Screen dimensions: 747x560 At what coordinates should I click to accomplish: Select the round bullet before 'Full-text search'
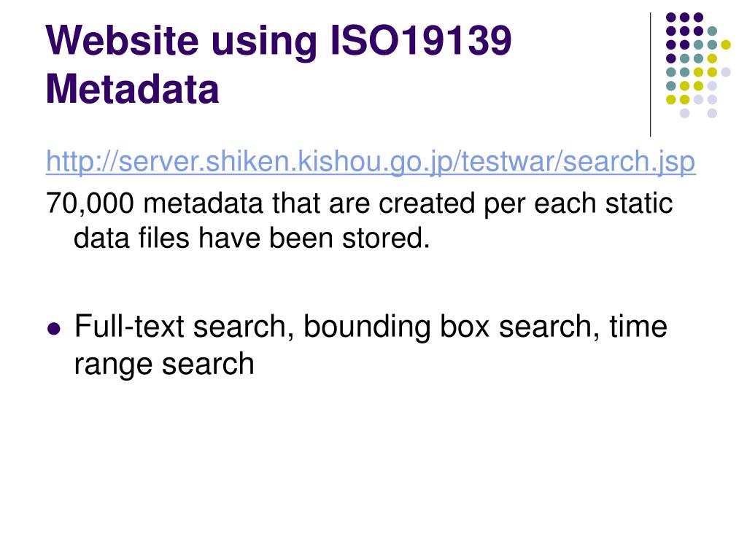(54, 329)
